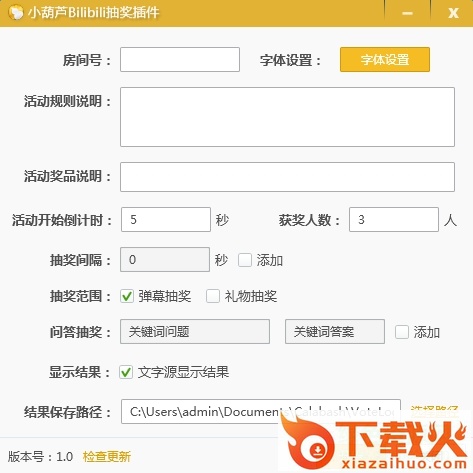
Task: Focus the 房间号 room number field
Action: click(x=180, y=60)
